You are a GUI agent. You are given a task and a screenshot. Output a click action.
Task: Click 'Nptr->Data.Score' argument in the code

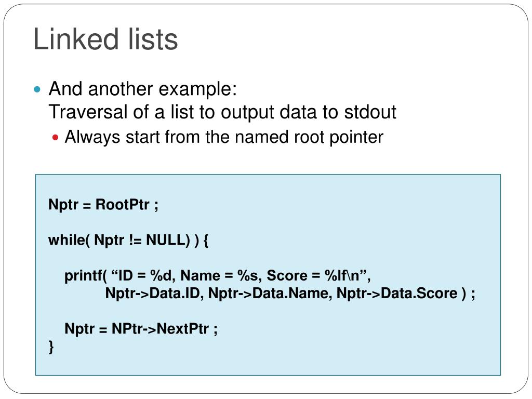click(x=397, y=294)
